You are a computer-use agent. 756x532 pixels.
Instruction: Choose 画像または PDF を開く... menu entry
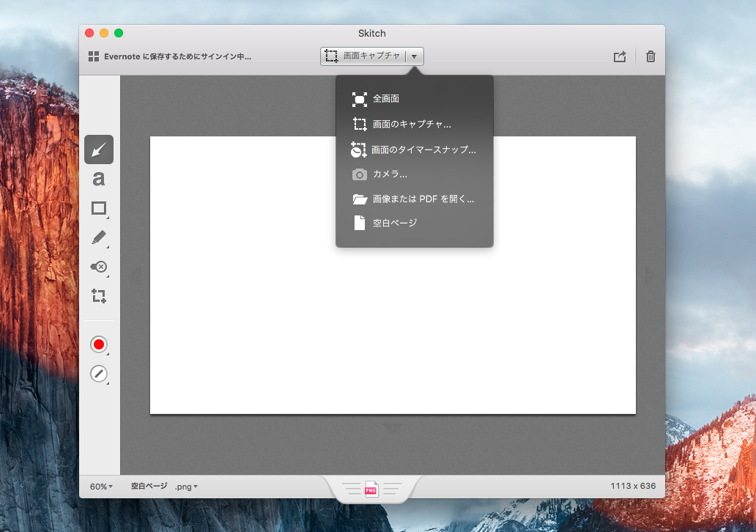pos(415,199)
